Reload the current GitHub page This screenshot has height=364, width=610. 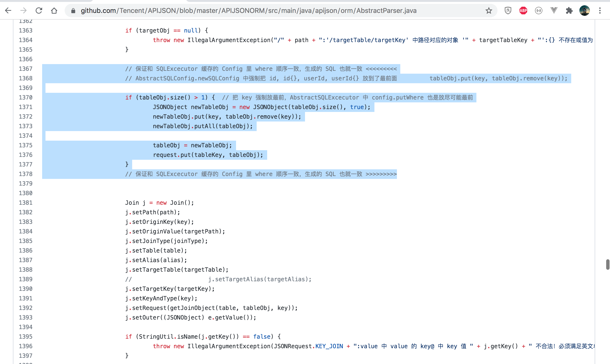click(39, 11)
